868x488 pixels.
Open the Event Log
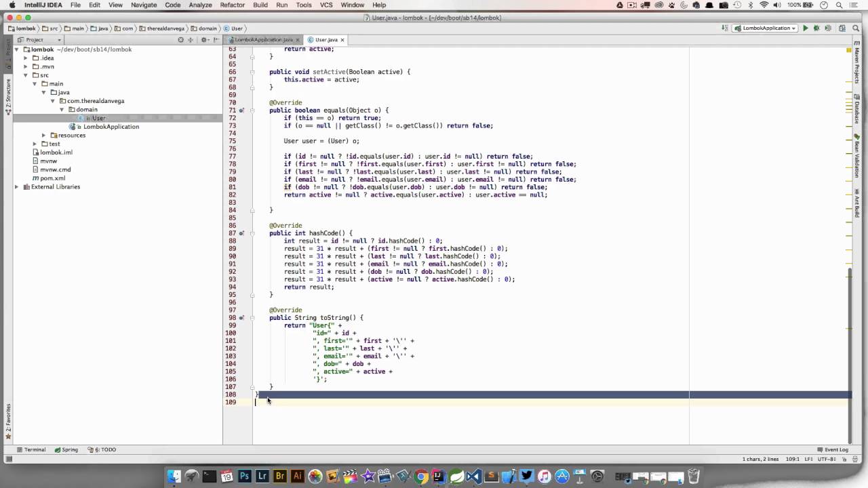tap(833, 449)
